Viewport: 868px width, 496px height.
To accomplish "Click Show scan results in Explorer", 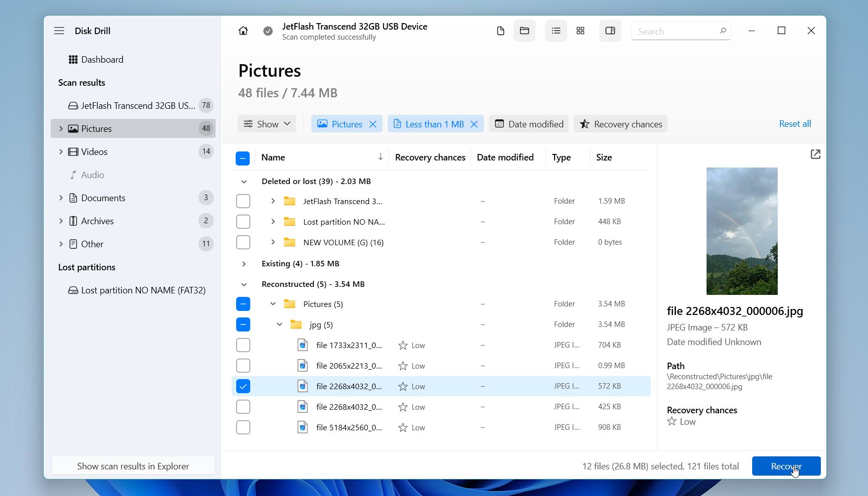I will pos(133,466).
